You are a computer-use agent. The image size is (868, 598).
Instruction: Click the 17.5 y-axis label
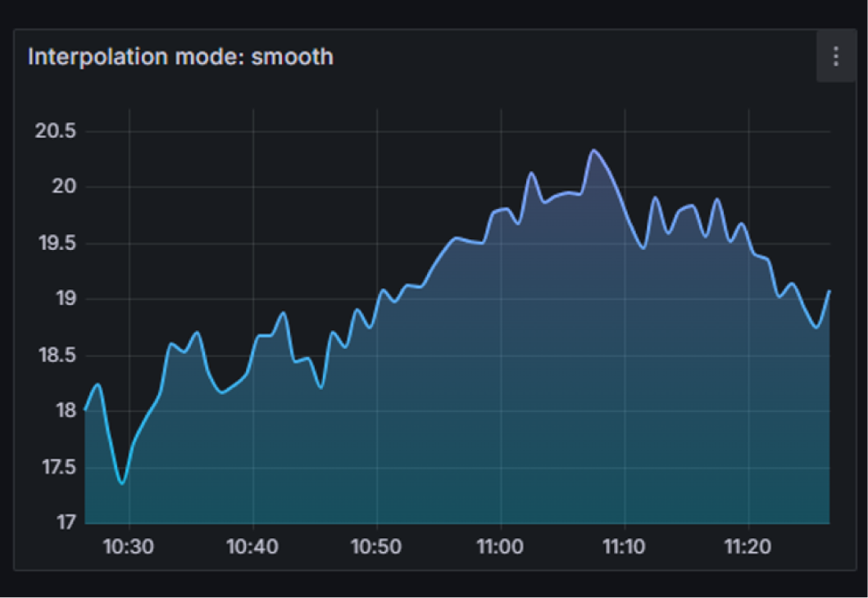tap(55, 467)
